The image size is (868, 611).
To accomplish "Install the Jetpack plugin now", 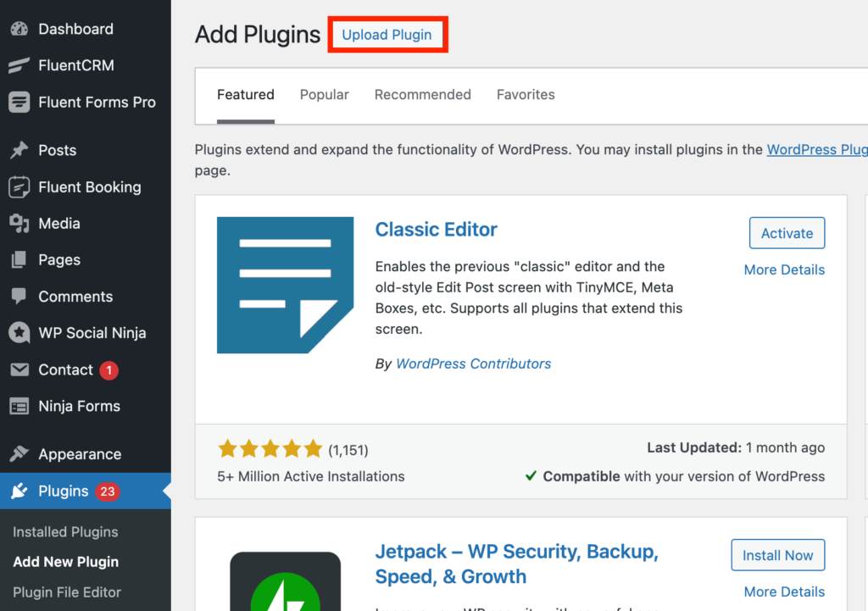I will 777,556.
